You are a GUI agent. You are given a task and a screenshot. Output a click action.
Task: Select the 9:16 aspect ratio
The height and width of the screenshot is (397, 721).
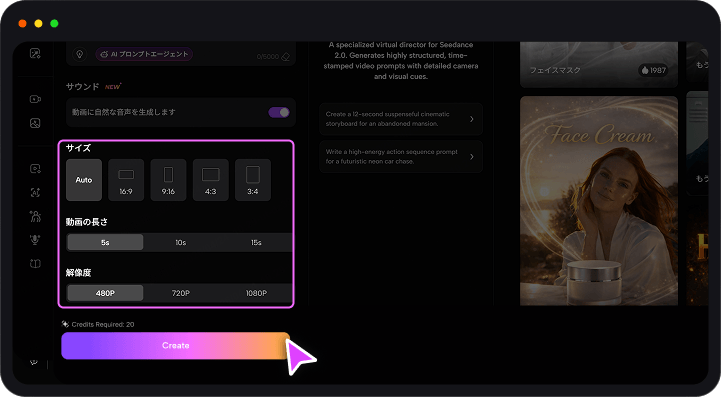[x=168, y=180]
